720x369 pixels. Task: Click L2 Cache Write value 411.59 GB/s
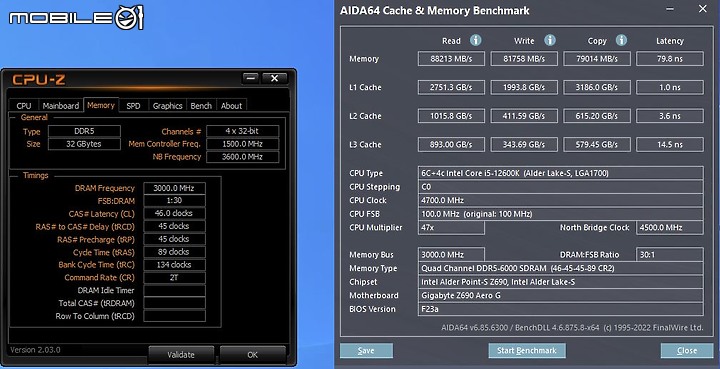524,116
